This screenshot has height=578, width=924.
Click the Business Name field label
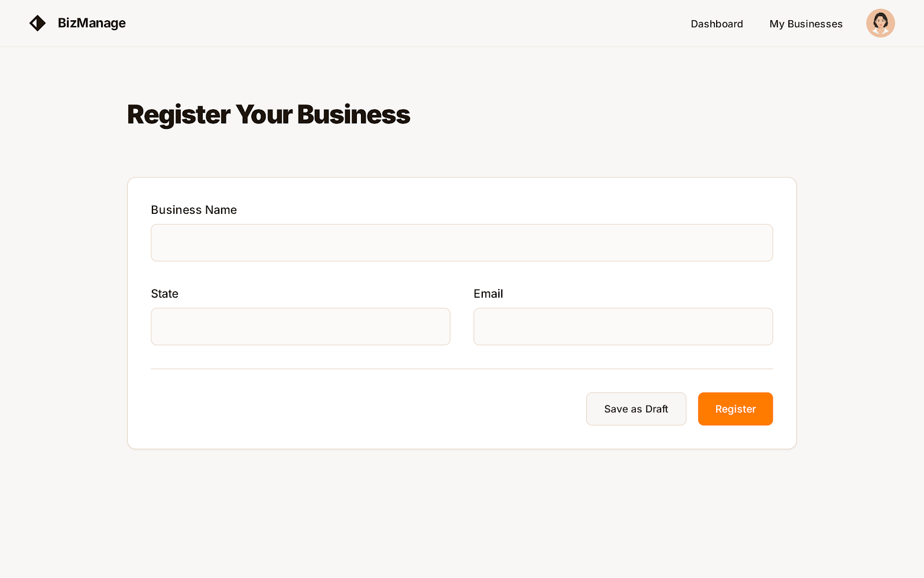click(x=194, y=210)
